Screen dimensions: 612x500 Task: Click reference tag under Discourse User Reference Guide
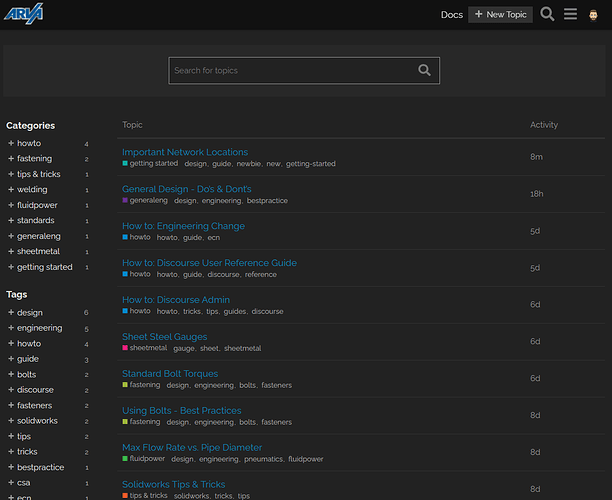click(261, 275)
